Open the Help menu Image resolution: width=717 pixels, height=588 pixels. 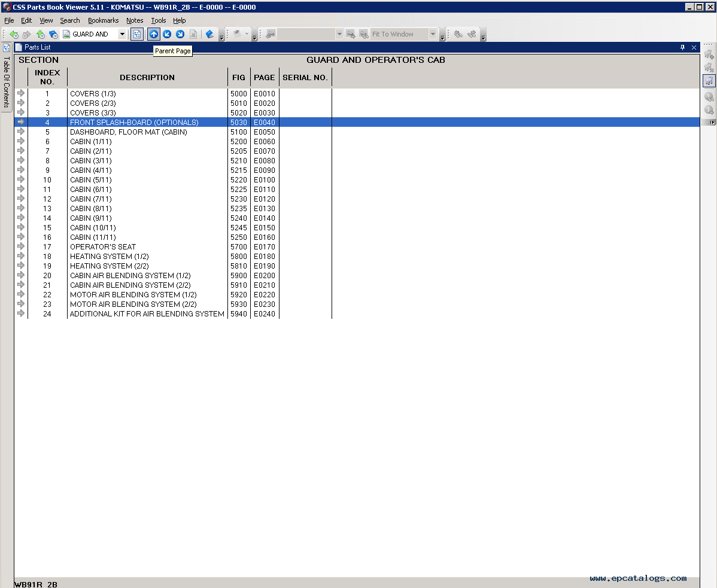(180, 20)
